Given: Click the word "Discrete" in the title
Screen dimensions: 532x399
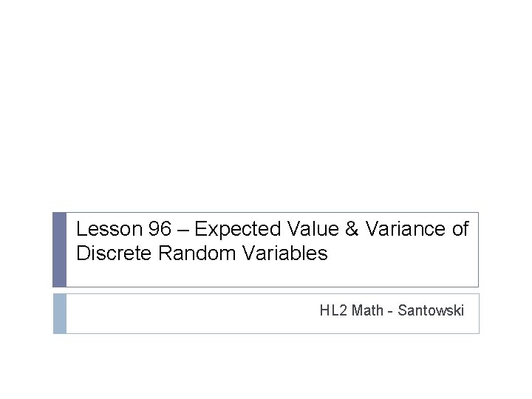Looking at the screenshot, I should click(114, 253).
